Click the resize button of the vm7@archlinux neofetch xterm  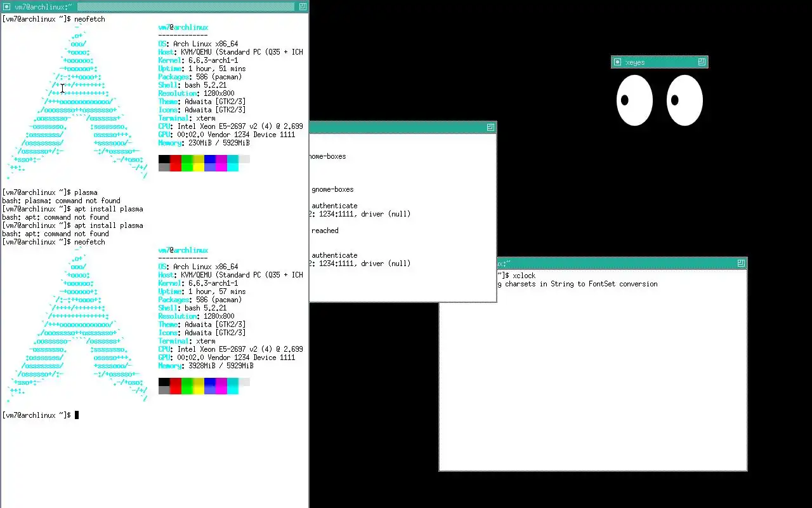point(303,6)
